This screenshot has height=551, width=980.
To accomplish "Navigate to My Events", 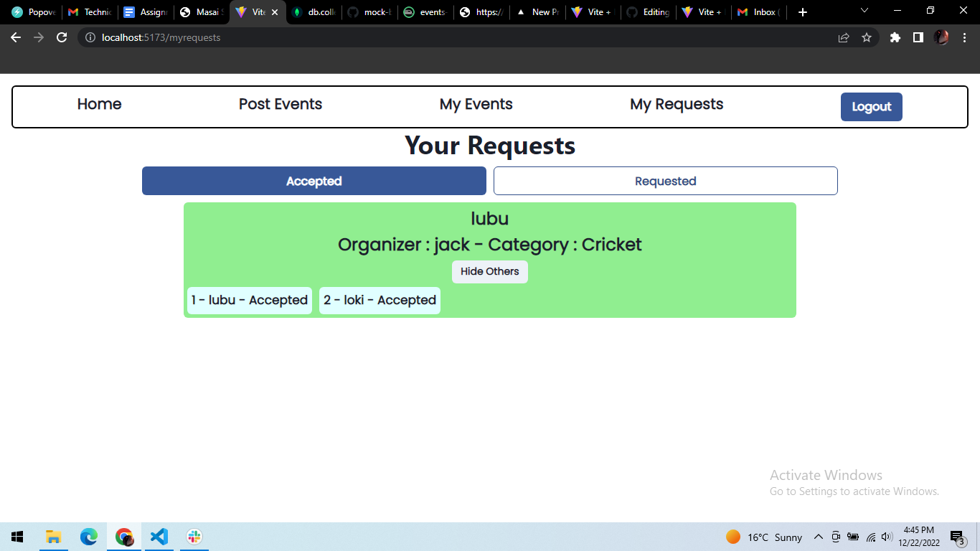I will click(476, 104).
